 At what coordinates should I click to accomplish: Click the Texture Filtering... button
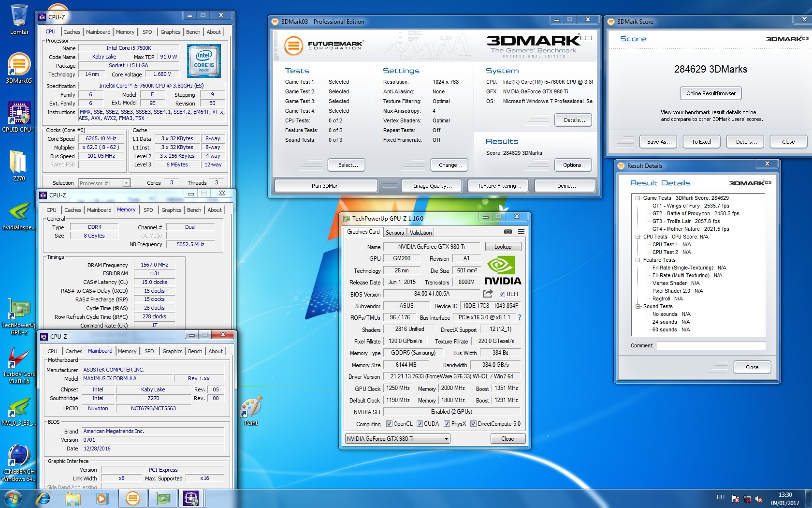click(499, 186)
